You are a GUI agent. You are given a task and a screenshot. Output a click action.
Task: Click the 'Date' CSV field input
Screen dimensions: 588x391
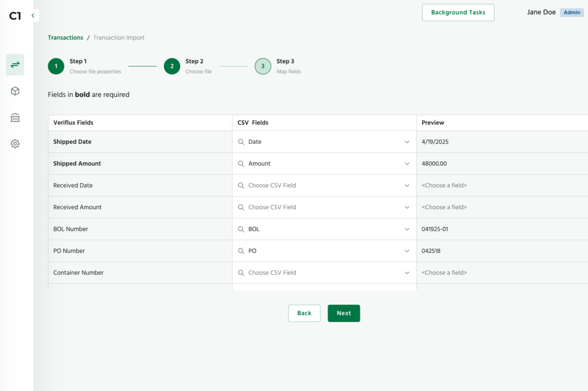pyautogui.click(x=324, y=142)
